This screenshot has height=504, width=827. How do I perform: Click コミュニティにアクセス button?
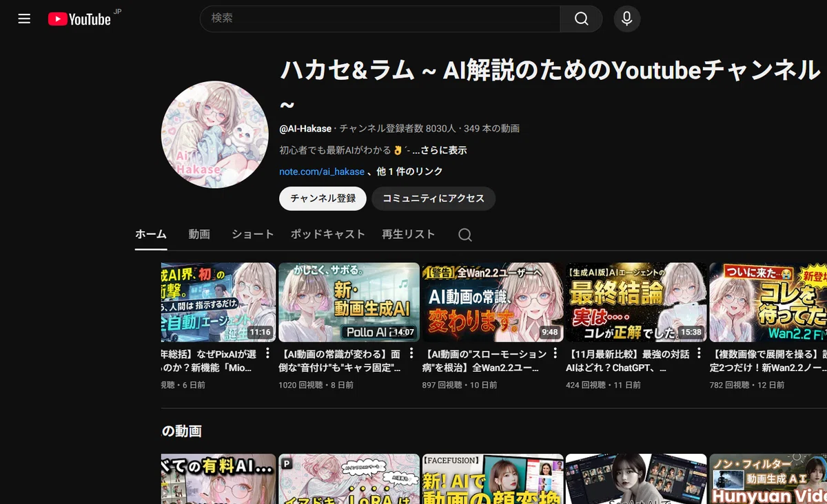pyautogui.click(x=433, y=198)
